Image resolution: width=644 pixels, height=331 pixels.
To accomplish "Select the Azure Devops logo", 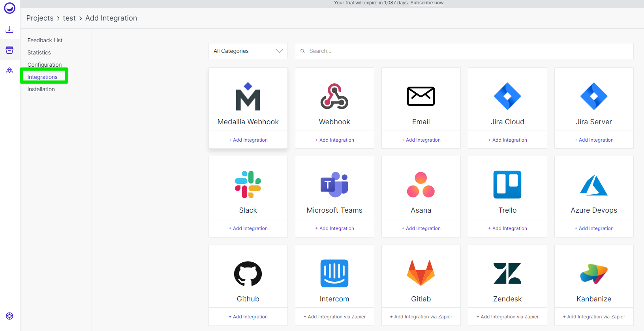I will pyautogui.click(x=594, y=185).
